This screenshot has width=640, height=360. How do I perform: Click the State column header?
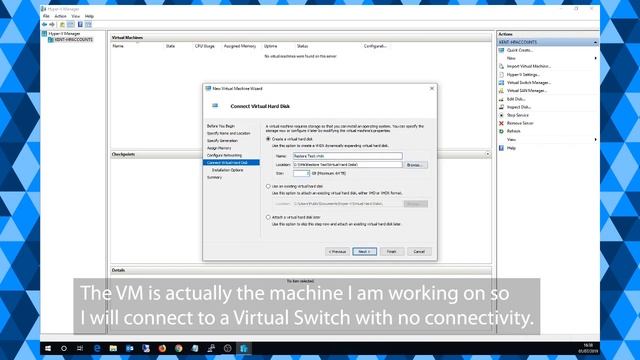(170, 46)
